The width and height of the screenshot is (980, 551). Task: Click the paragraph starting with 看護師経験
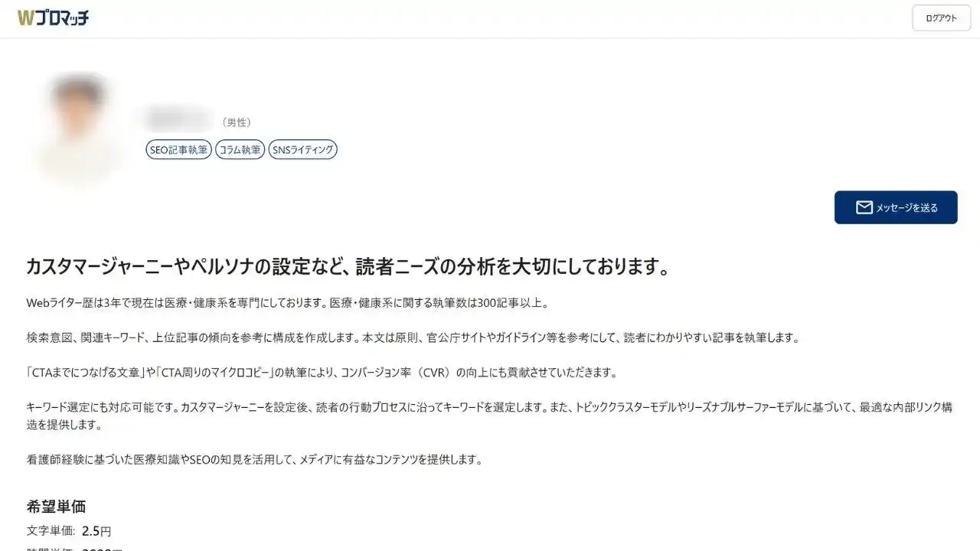254,460
